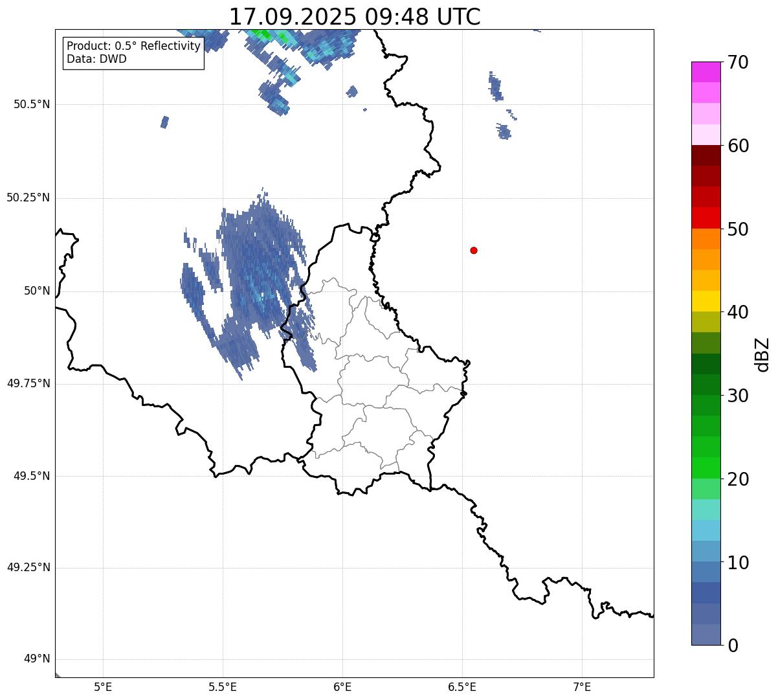The width and height of the screenshot is (778, 700).
Task: Click the colorbar tick label 10
Action: coord(738,562)
